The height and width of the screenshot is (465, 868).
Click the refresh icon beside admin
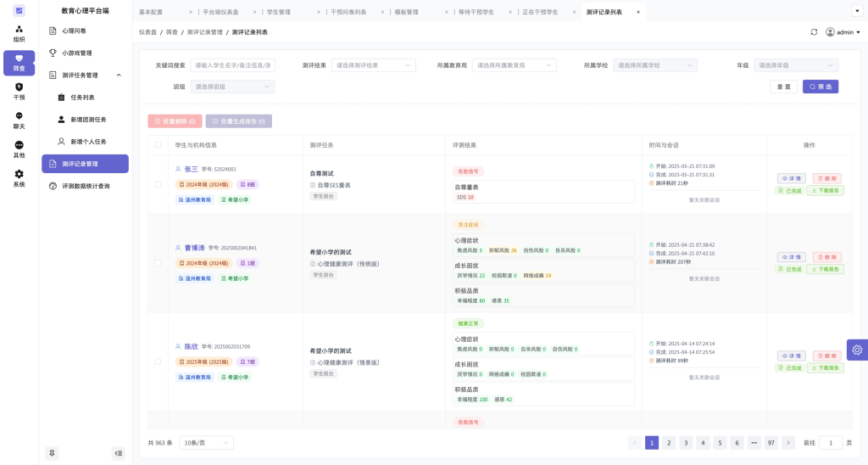814,32
